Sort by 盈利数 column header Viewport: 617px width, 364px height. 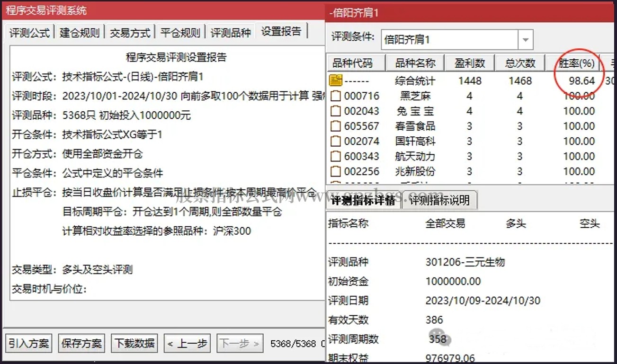pos(470,63)
